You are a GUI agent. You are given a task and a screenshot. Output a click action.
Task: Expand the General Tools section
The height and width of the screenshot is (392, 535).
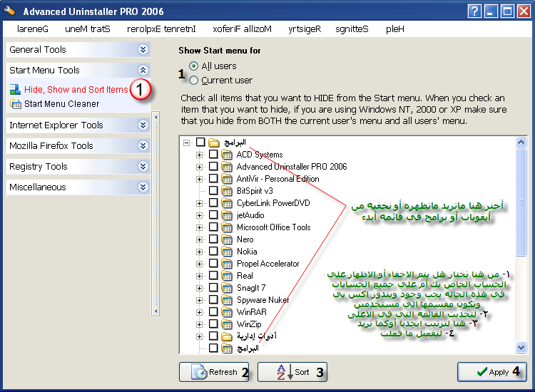[x=143, y=50]
